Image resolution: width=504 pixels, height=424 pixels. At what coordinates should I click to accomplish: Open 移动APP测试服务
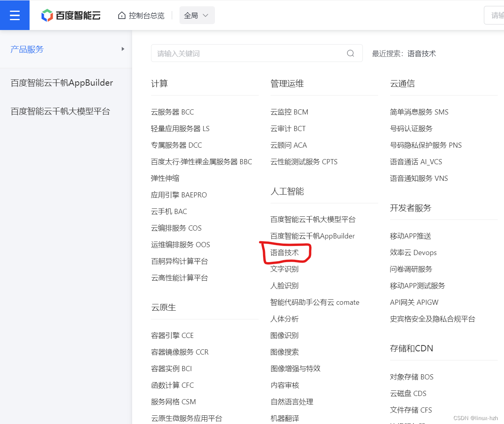point(418,286)
